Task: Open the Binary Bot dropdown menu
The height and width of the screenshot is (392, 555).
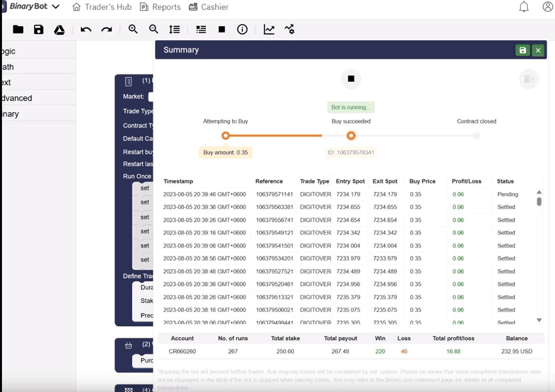Action: pos(55,6)
